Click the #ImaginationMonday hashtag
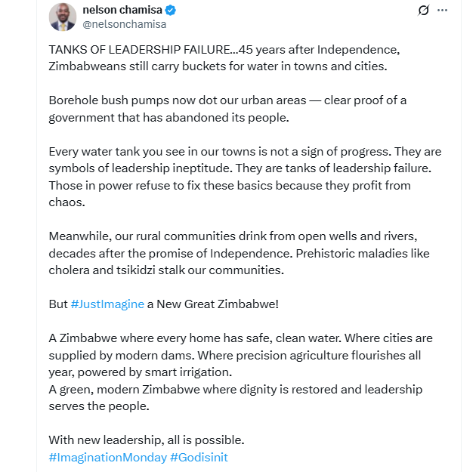476x472 pixels. click(x=107, y=458)
